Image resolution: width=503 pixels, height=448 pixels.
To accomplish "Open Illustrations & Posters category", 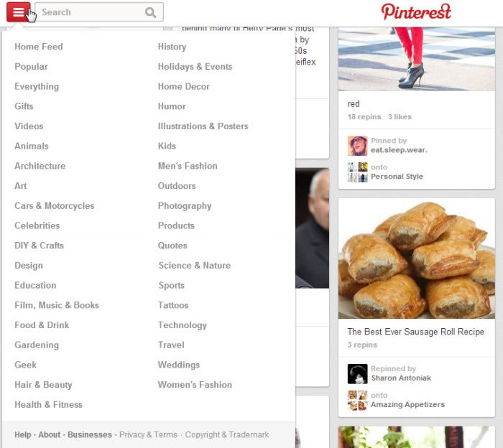I will pos(203,126).
